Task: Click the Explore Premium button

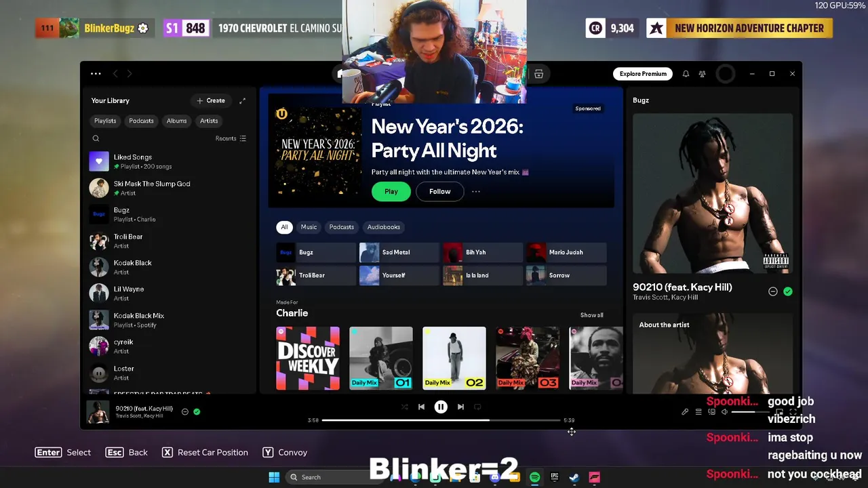Action: [643, 74]
